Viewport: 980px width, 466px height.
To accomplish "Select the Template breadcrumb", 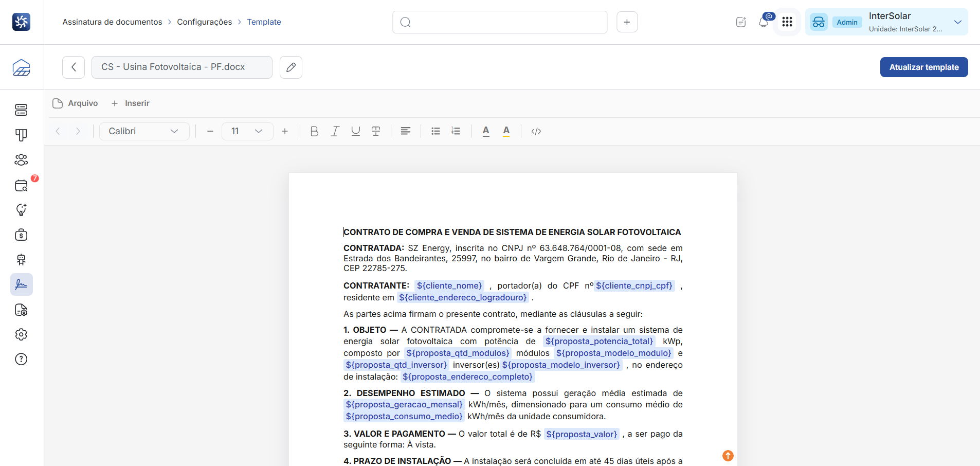I will 264,22.
